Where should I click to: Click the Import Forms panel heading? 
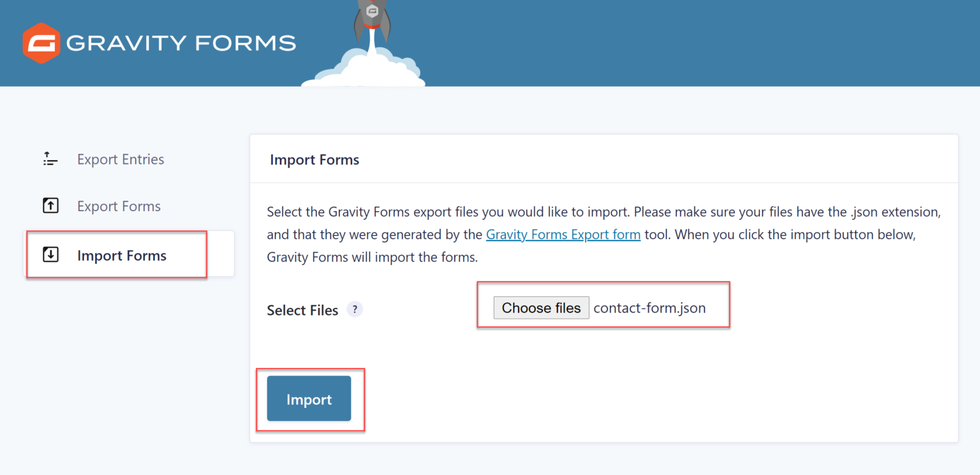pyautogui.click(x=315, y=159)
